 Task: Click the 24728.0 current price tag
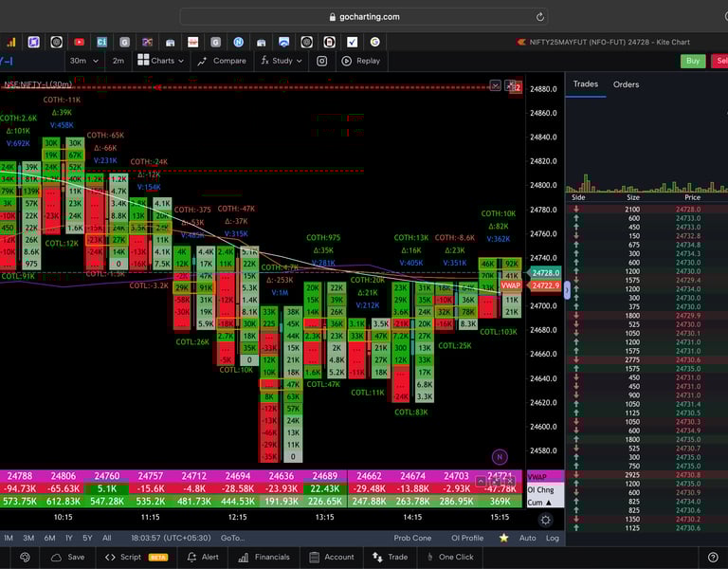click(546, 273)
